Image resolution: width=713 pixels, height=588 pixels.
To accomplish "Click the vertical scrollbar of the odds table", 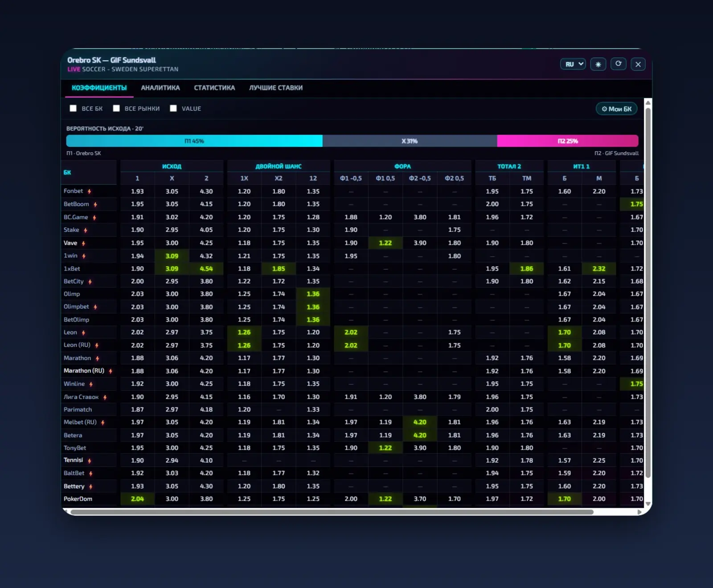I will click(x=648, y=292).
